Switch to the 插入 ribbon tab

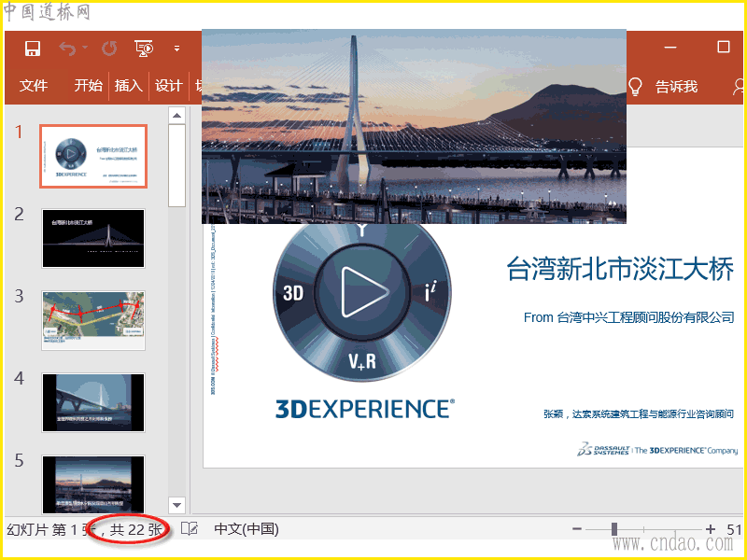pos(129,86)
